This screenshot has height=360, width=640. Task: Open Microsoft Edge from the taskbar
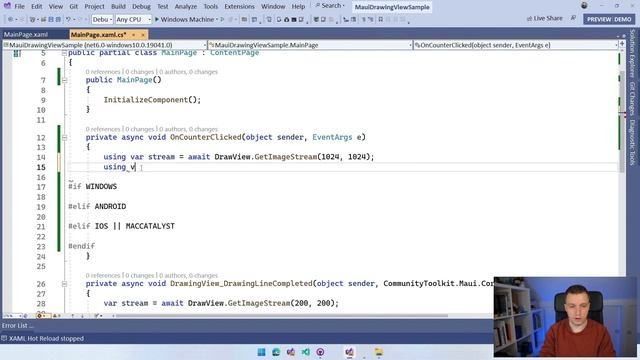[276, 352]
